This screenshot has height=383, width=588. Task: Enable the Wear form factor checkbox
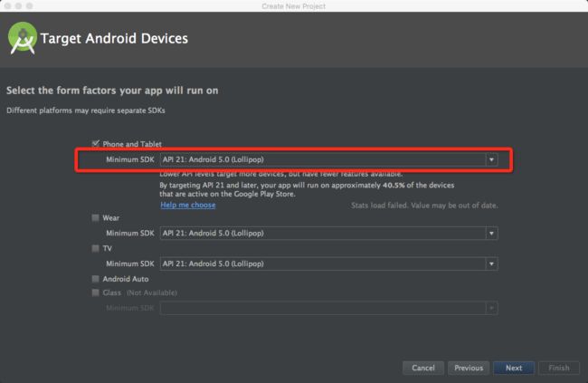pyautogui.click(x=96, y=217)
